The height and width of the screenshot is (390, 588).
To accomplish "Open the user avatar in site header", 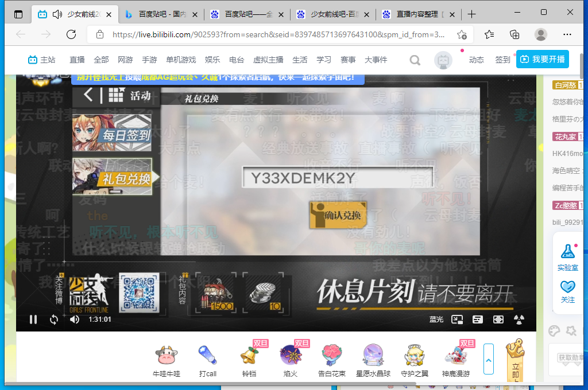I will [x=443, y=60].
